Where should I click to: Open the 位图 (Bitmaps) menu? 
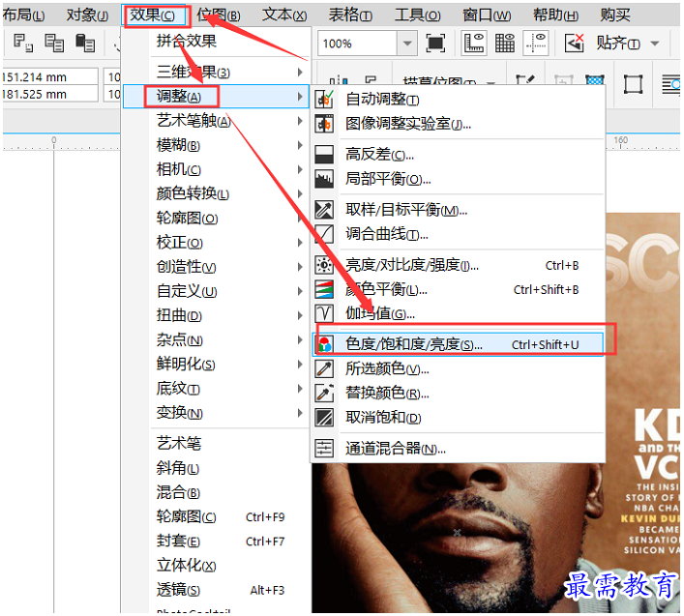pyautogui.click(x=218, y=15)
